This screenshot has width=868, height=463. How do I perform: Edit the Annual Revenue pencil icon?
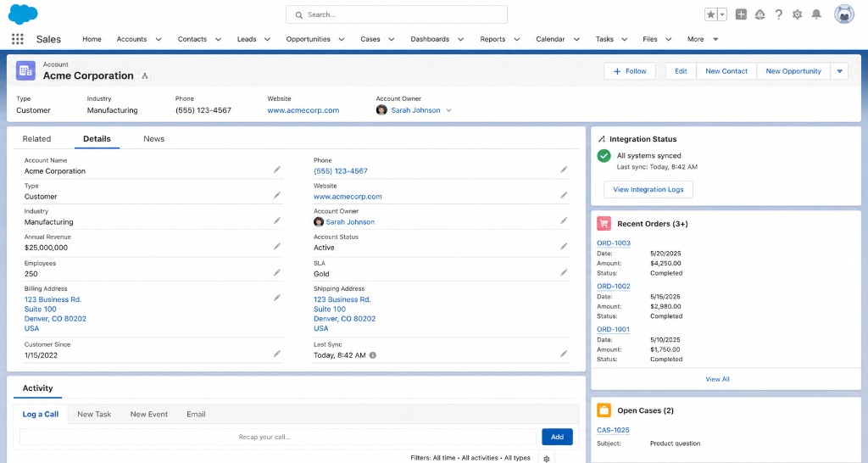tap(277, 246)
